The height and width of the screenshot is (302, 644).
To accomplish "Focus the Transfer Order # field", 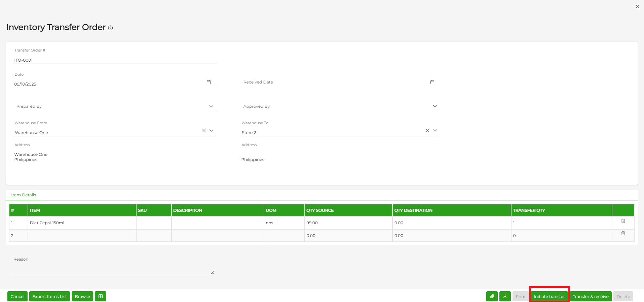I will click(x=114, y=60).
